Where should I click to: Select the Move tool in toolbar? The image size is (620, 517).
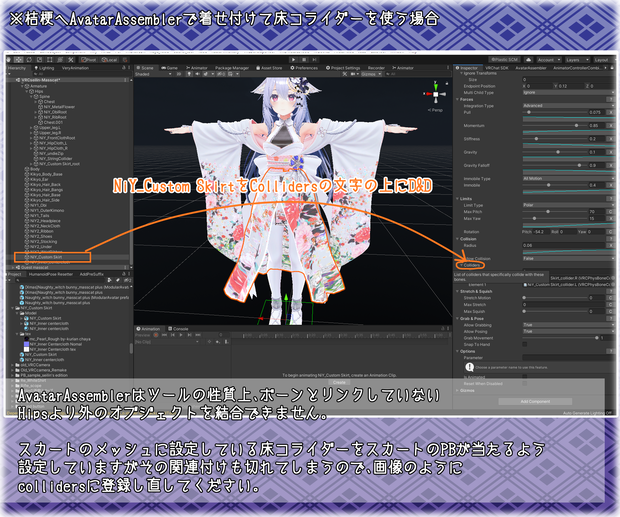pyautogui.click(x=19, y=60)
